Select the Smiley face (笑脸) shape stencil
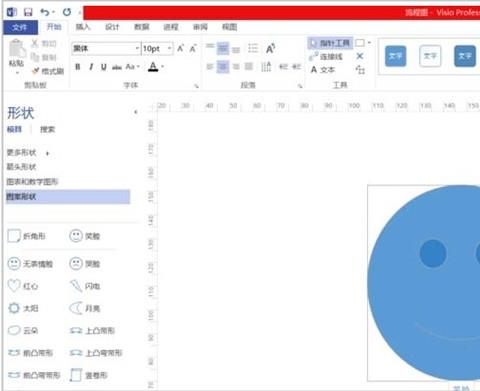This screenshot has height=391, width=480. tap(85, 236)
